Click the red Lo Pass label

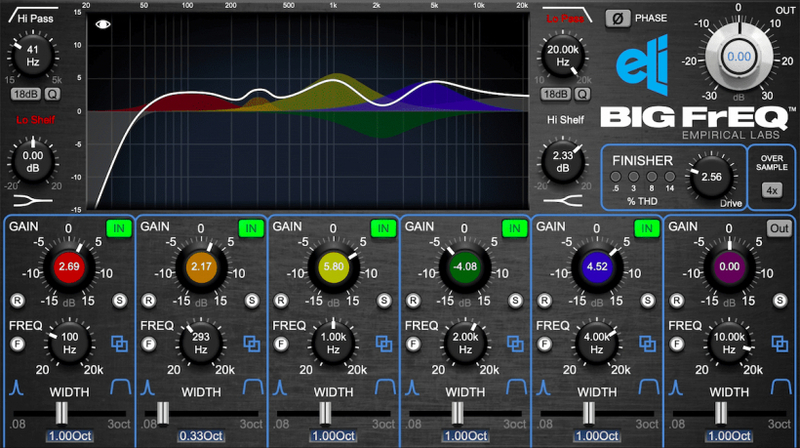click(565, 19)
